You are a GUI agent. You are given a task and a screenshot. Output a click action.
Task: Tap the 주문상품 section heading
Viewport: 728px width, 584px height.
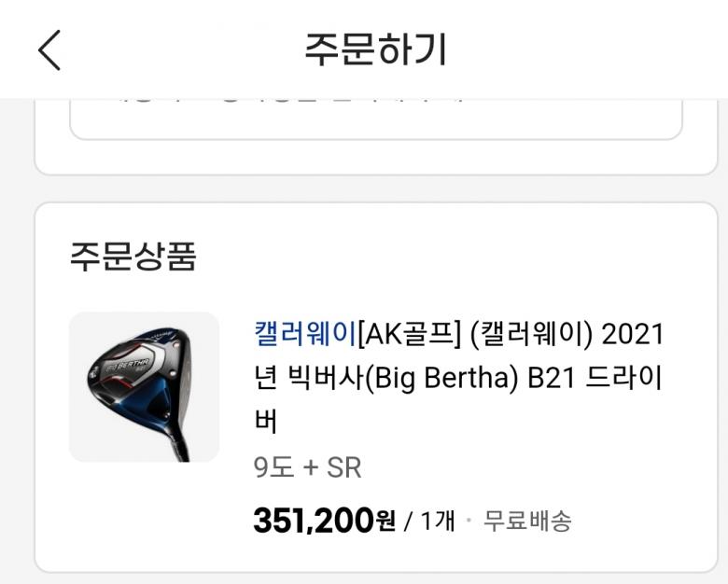133,256
